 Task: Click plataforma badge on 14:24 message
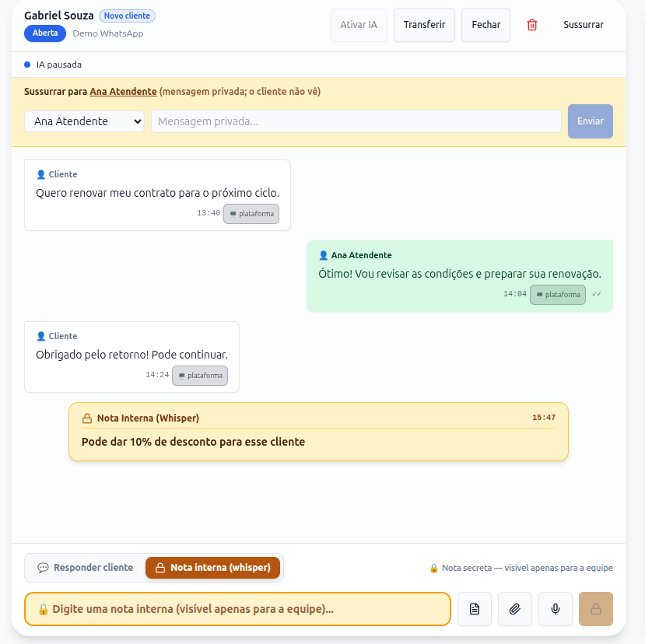click(200, 376)
